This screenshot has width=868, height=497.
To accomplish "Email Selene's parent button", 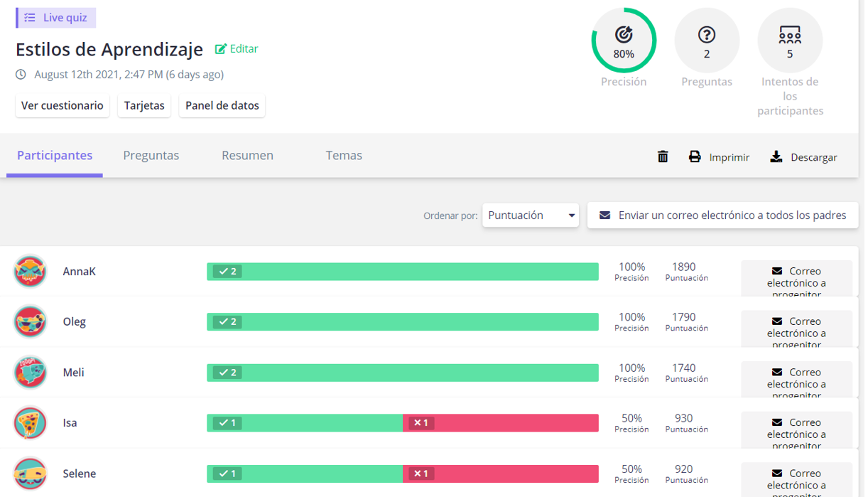I will [x=796, y=480].
